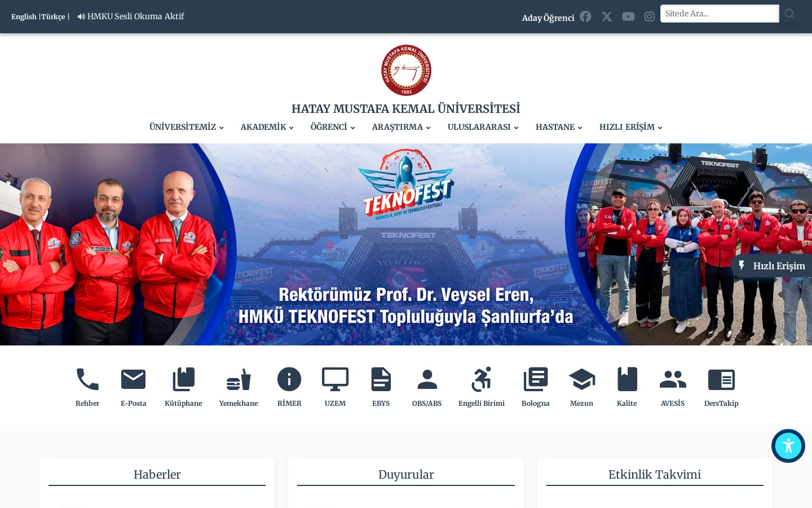This screenshot has height=508, width=812.
Task: Open the Rehber phone icon
Action: coord(87,379)
